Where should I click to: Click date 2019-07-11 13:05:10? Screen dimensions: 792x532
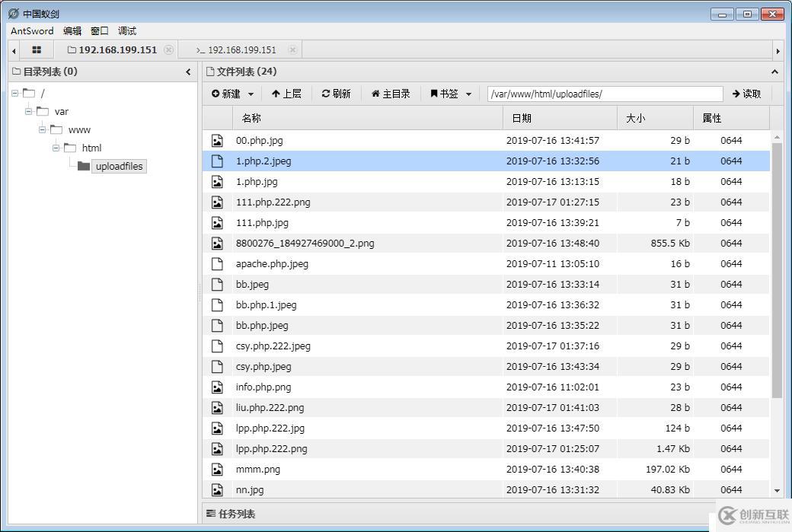tap(553, 264)
